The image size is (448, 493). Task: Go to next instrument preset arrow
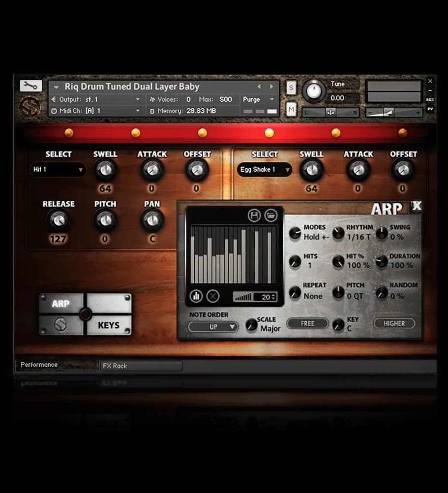coord(271,87)
